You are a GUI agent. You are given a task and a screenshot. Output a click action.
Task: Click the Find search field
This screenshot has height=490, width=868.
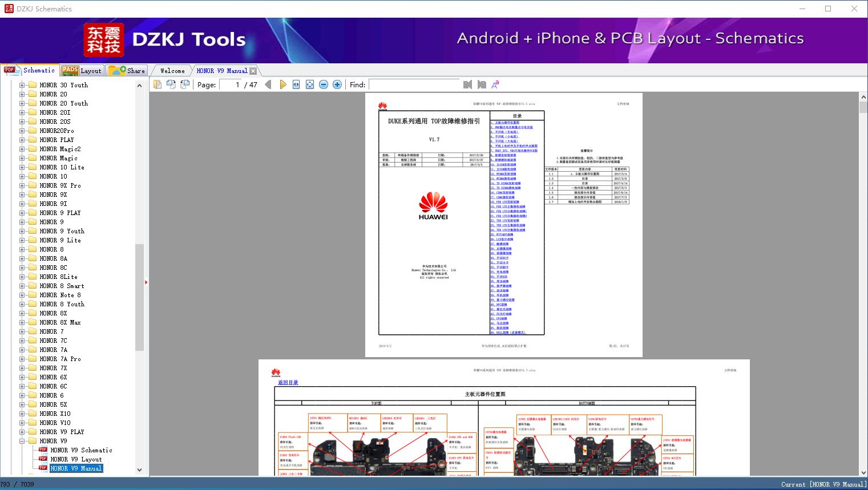coord(414,84)
